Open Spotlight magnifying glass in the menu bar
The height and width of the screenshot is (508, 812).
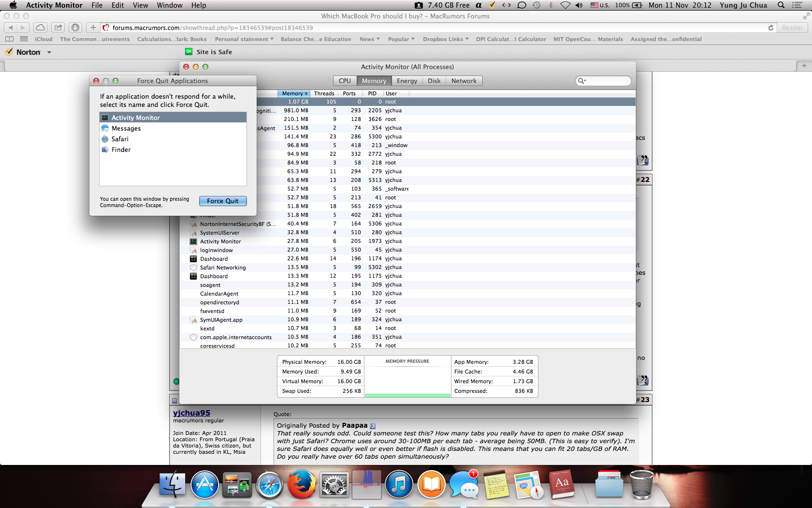click(x=781, y=5)
